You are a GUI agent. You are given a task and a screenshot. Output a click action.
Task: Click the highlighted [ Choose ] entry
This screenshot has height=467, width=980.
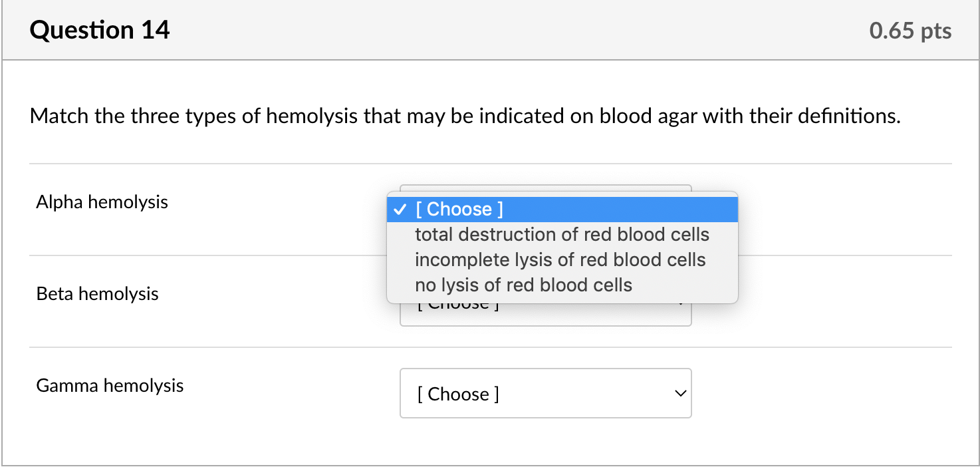click(x=459, y=209)
